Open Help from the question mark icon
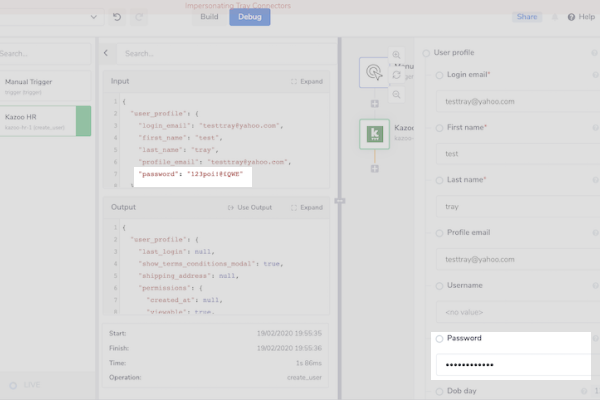Image resolution: width=600 pixels, height=400 pixels. pos(571,17)
